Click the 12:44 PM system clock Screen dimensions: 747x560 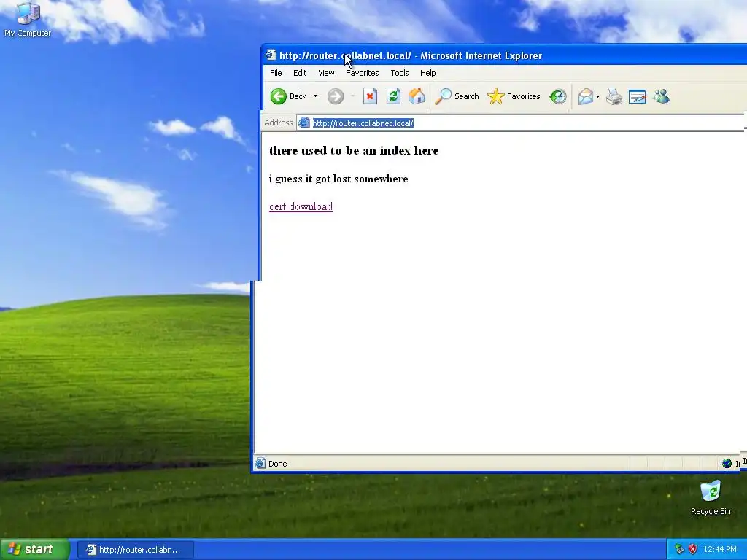pyautogui.click(x=720, y=550)
